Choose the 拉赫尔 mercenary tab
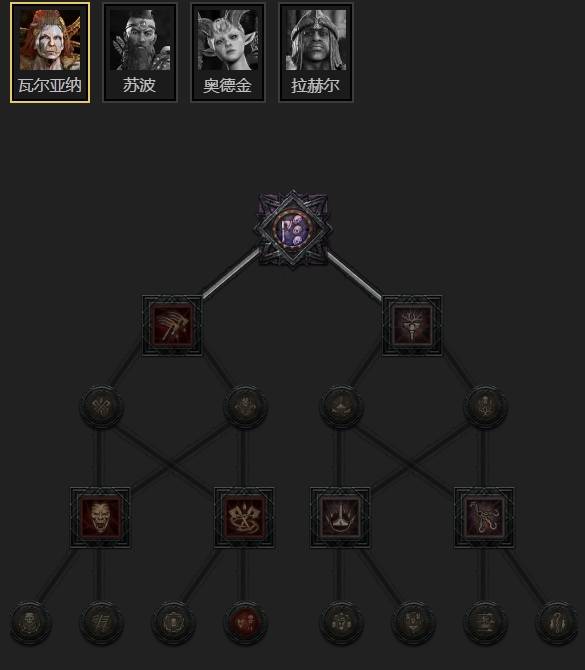This screenshot has width=585, height=670. tap(316, 53)
